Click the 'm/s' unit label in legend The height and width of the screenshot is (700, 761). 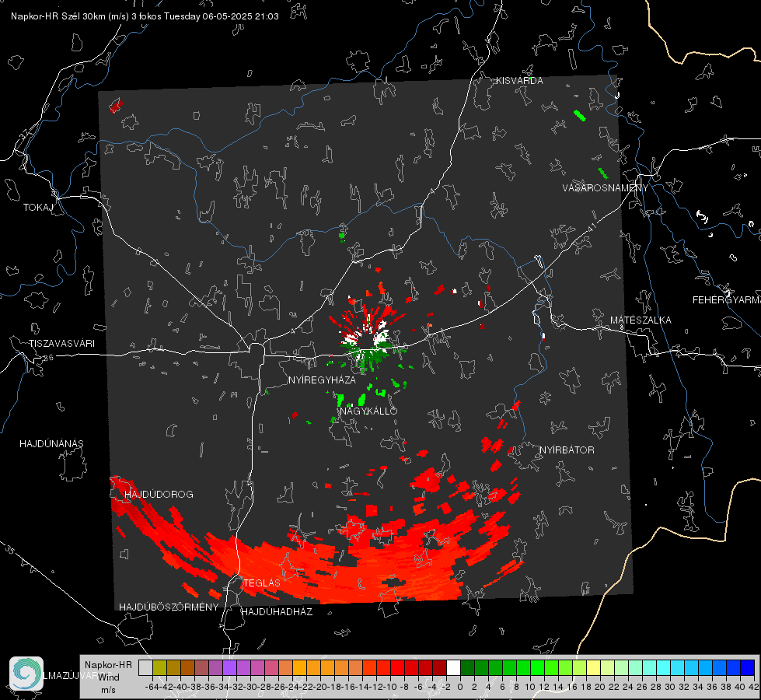pyautogui.click(x=108, y=690)
